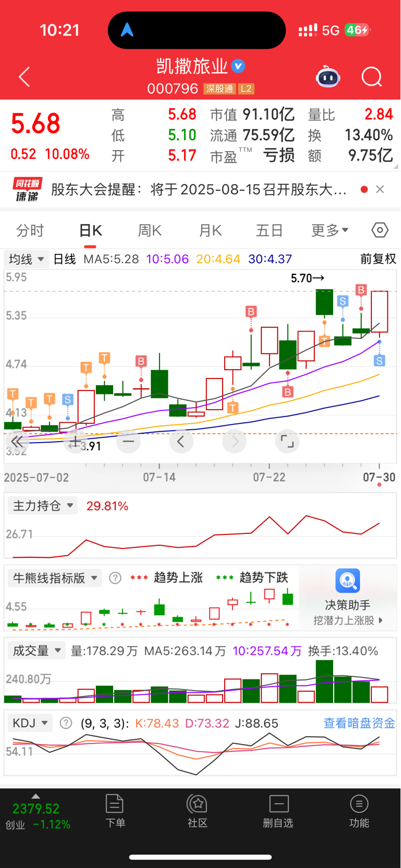Open chart settings hexagon icon
This screenshot has height=868, width=401.
click(x=380, y=230)
